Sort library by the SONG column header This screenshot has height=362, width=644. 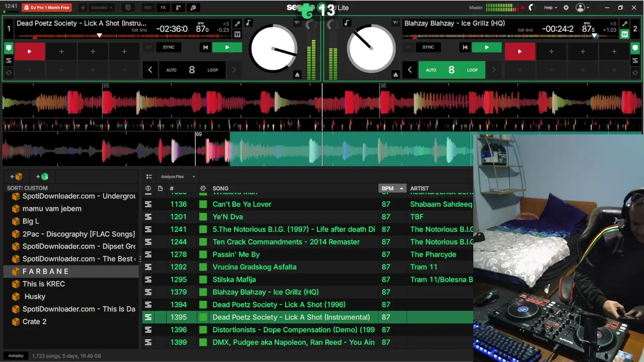(x=220, y=189)
